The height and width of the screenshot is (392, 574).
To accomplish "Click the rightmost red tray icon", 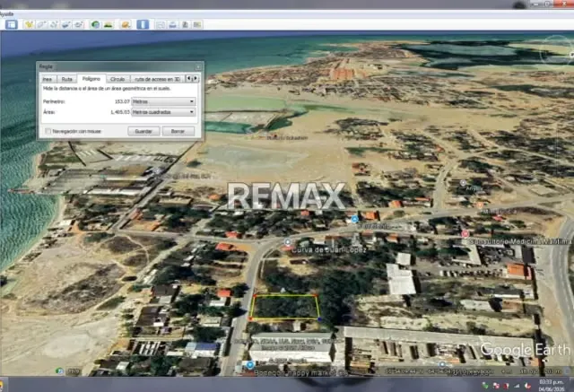I will pos(527,386).
